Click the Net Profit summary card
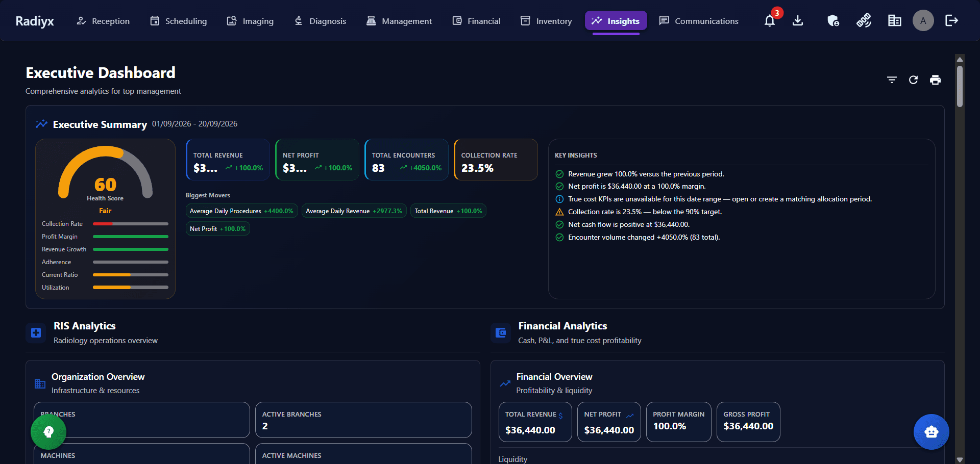Viewport: 980px width, 464px height. click(317, 160)
